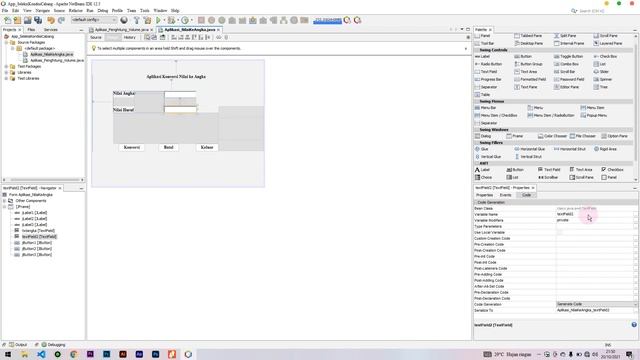Select the Text Field palette item in Swing Controls
Screen dimensions: 640x360
point(486,71)
